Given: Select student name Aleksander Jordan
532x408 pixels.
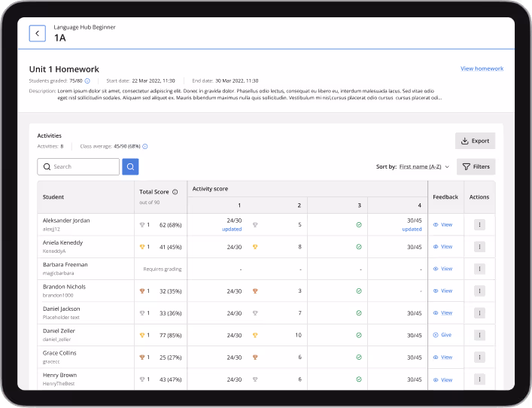Looking at the screenshot, I should 66,221.
